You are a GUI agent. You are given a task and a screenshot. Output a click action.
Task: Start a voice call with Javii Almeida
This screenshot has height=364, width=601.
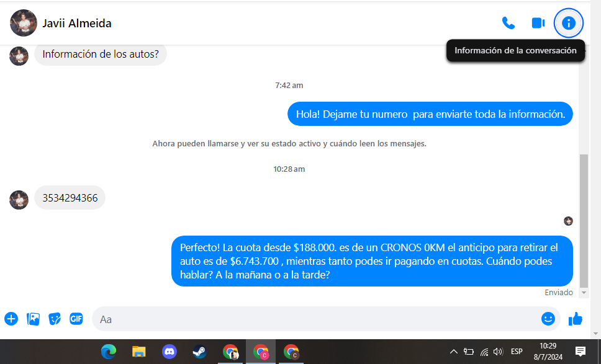pyautogui.click(x=508, y=24)
